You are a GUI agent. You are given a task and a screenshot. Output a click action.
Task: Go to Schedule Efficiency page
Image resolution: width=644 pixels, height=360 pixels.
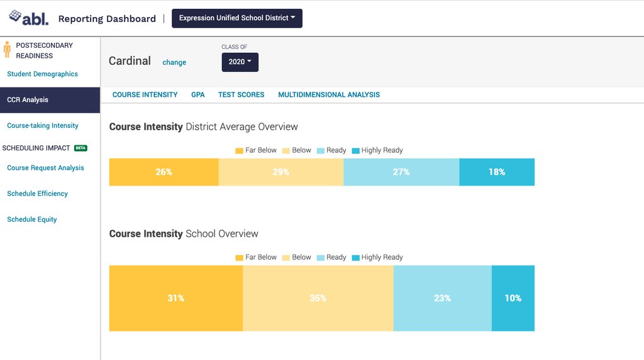click(37, 194)
